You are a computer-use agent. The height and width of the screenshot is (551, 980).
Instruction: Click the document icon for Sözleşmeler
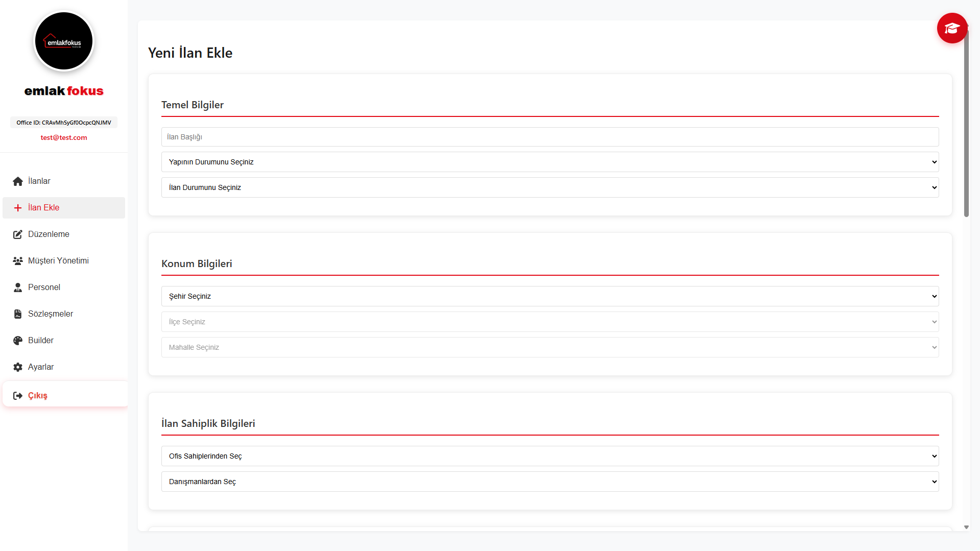[18, 314]
